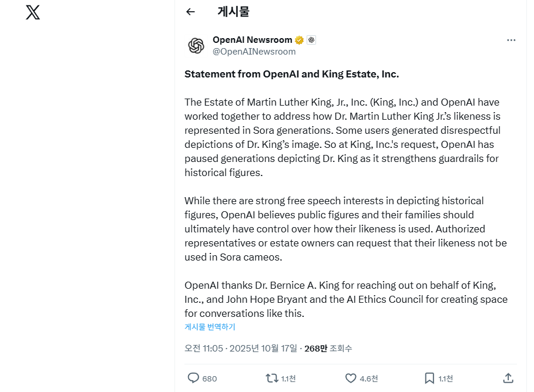Click the square affiliation badge beside the name
The height and width of the screenshot is (392, 534).
[x=311, y=40]
